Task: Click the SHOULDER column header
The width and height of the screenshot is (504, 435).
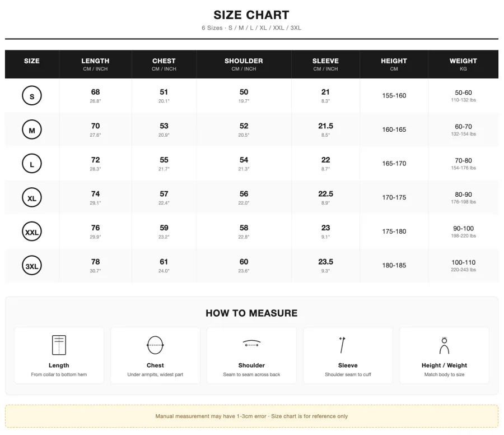Action: 244,64
